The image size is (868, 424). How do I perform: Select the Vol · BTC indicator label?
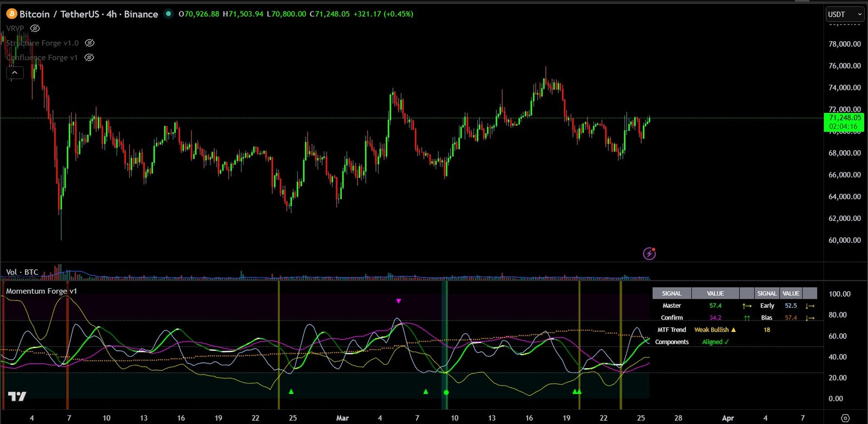click(22, 272)
